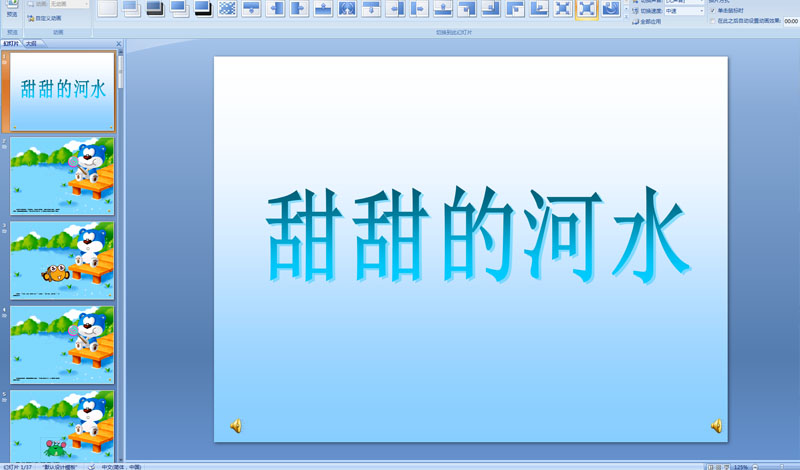Viewport: 800px width, 470px height.
Task: Select slide 1 thumbnail 甜甜的河水
Action: (62, 92)
